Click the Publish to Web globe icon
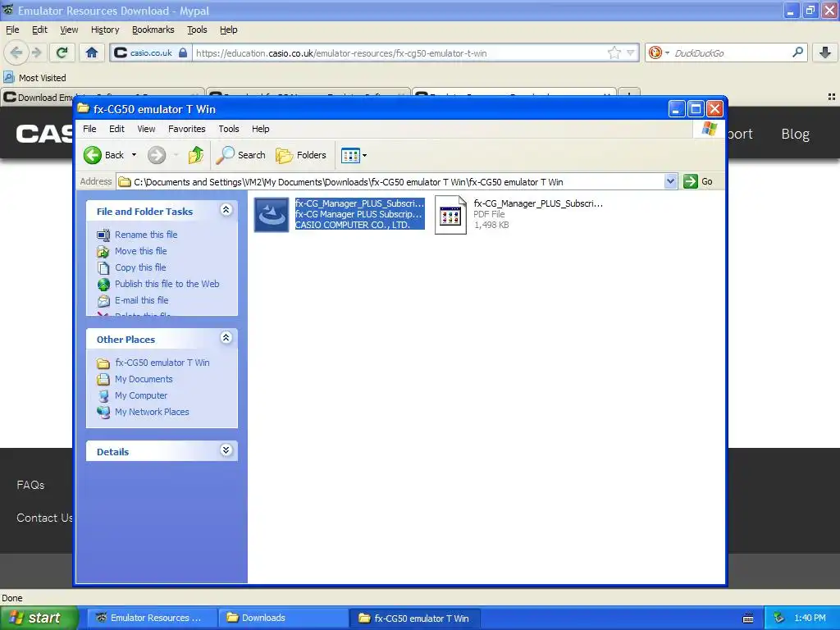This screenshot has width=840, height=630. [x=103, y=285]
